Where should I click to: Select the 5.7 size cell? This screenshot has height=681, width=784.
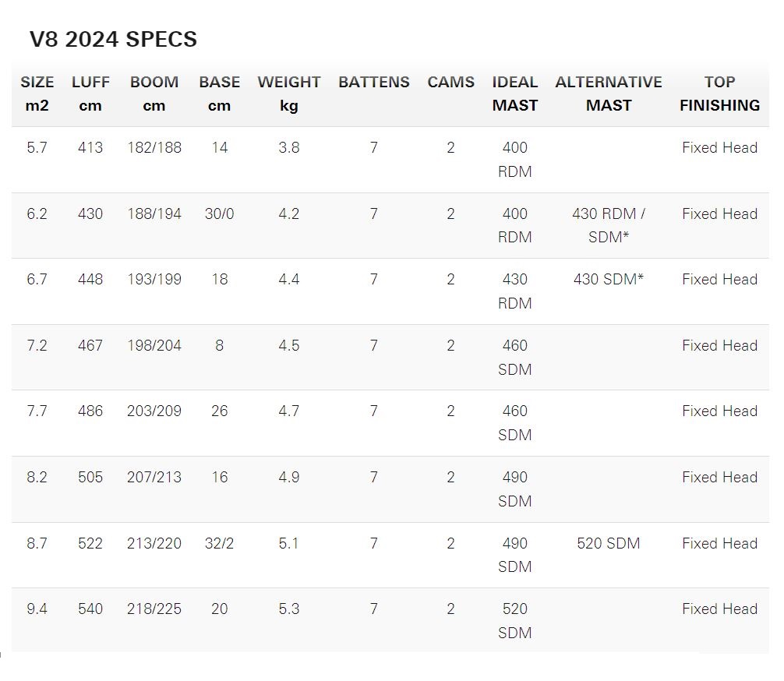coord(37,147)
